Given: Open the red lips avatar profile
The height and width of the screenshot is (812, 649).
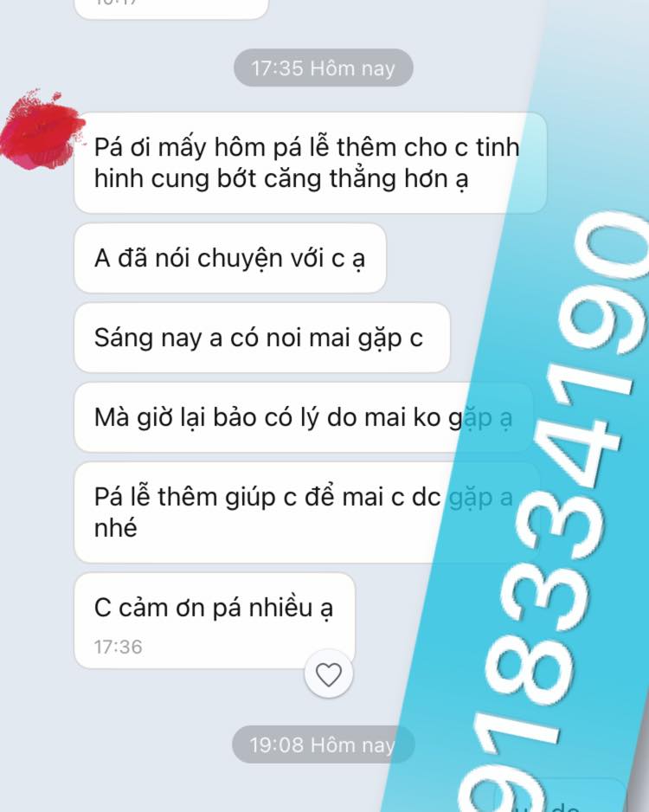Looking at the screenshot, I should coord(42,130).
